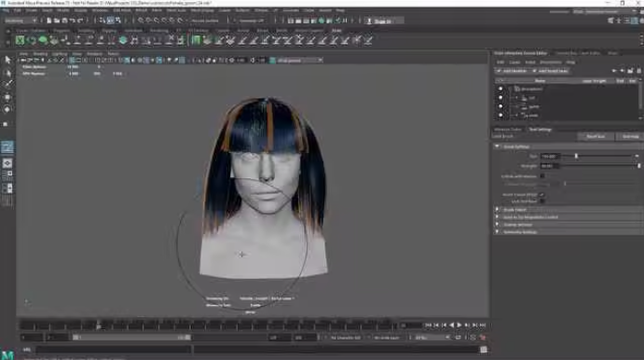Open the XGen editor from the green X shelf icon
The width and height of the screenshot is (644, 360).
pos(20,40)
